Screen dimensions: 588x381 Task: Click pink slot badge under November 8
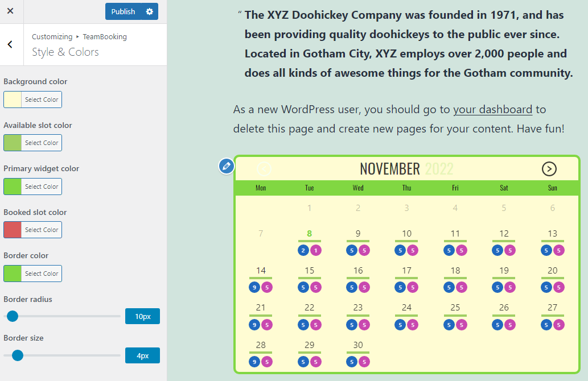[316, 250]
